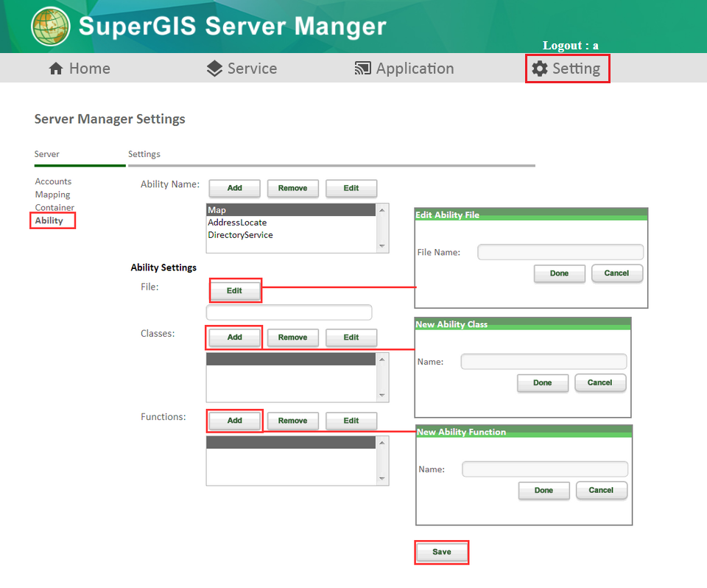Edit the selected Ability Name

[351, 188]
